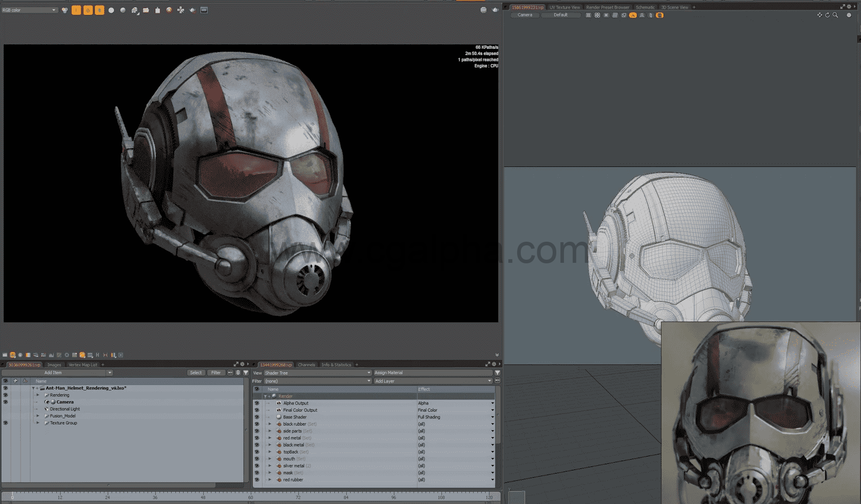Click the viewport rotate icon

coord(827,15)
